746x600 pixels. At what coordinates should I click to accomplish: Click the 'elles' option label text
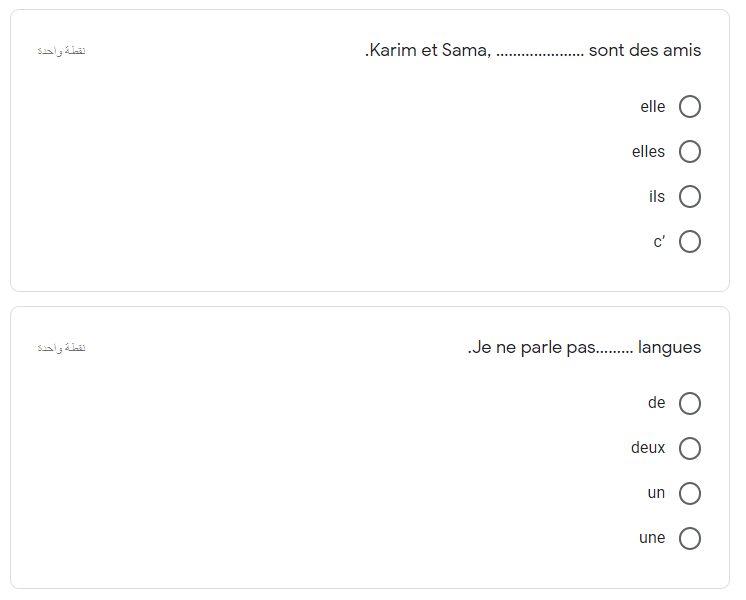point(648,151)
